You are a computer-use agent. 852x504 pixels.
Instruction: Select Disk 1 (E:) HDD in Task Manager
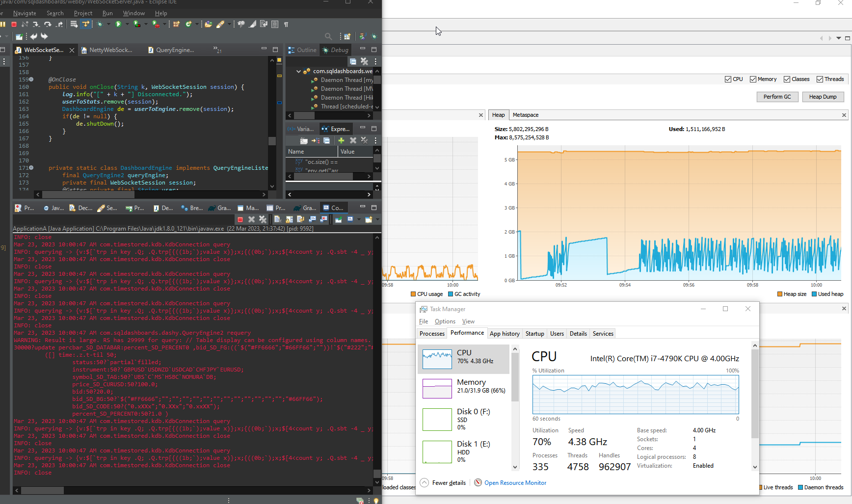click(464, 451)
